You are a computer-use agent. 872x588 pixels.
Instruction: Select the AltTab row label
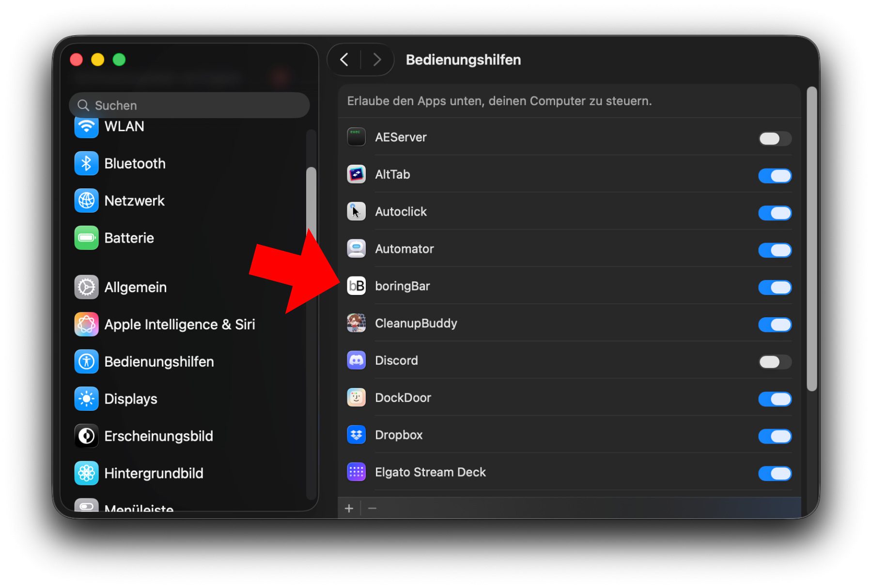[x=393, y=174]
